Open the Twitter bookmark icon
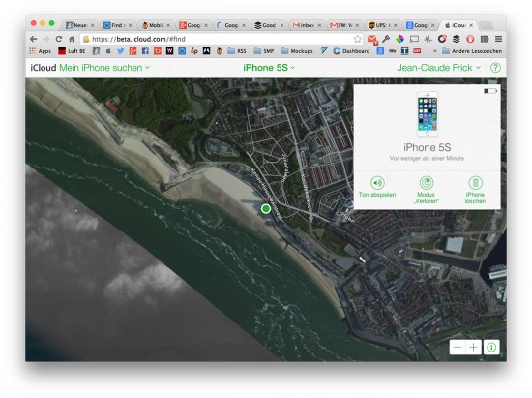 (x=121, y=51)
